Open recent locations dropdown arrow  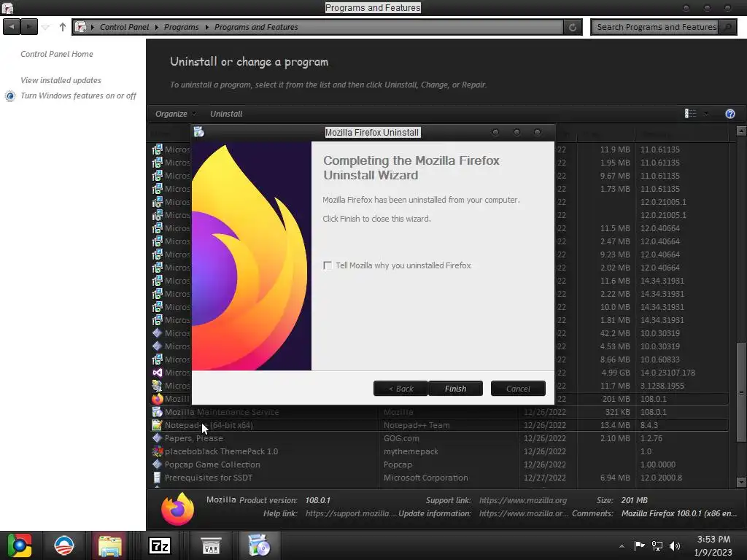click(45, 27)
